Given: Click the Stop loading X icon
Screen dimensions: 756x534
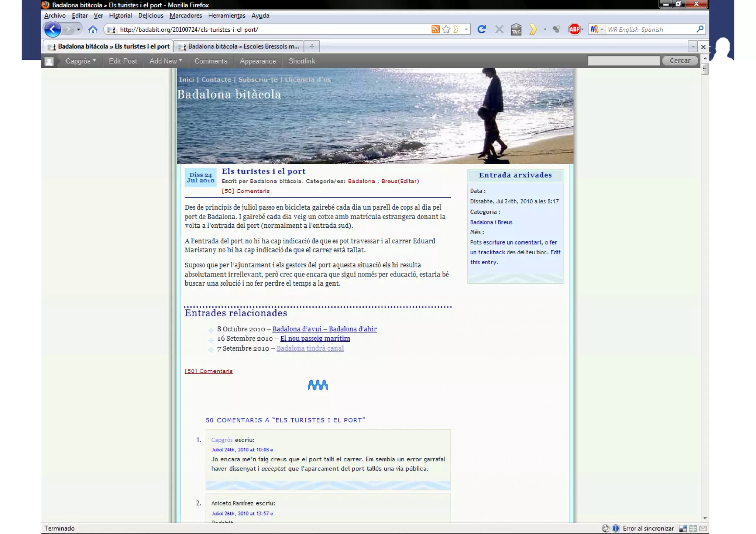Looking at the screenshot, I should pyautogui.click(x=499, y=29).
